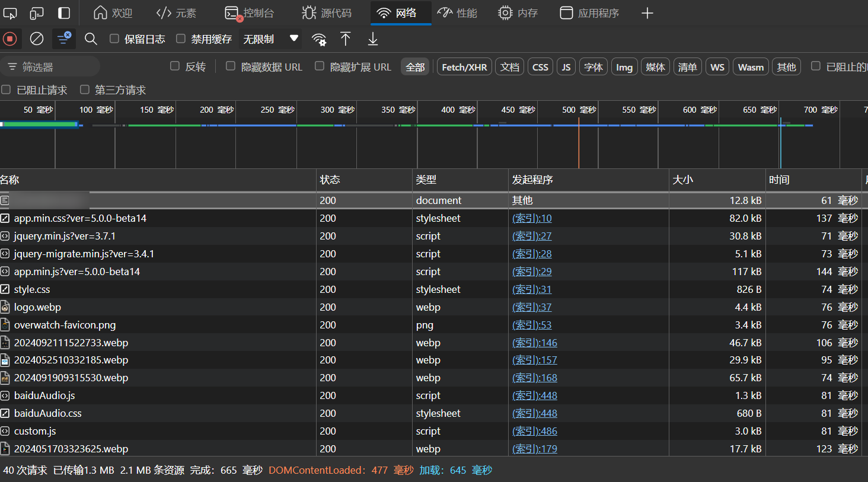Open initiator link (索引):486
This screenshot has height=482, width=868.
[x=535, y=431]
